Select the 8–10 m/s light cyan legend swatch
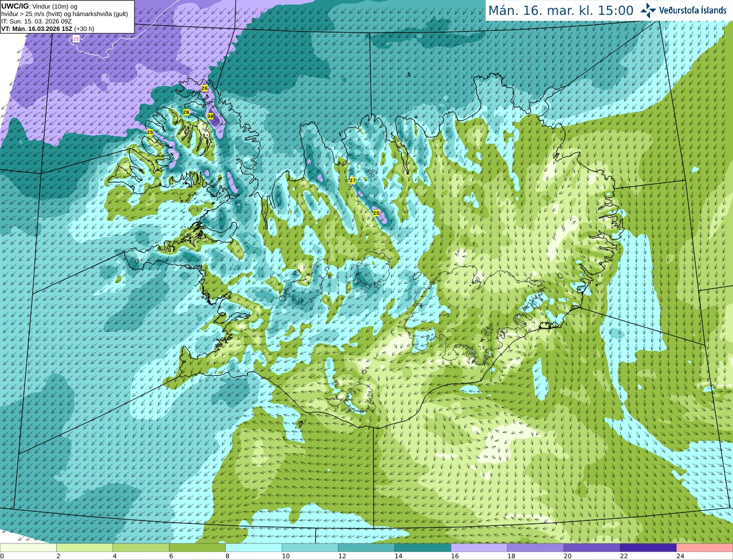The image size is (733, 560). pyautogui.click(x=254, y=547)
